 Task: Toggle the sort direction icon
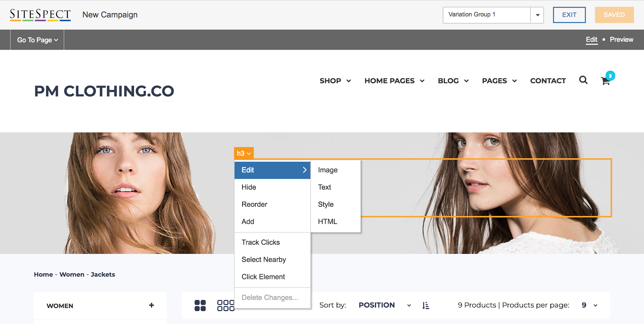pos(426,305)
